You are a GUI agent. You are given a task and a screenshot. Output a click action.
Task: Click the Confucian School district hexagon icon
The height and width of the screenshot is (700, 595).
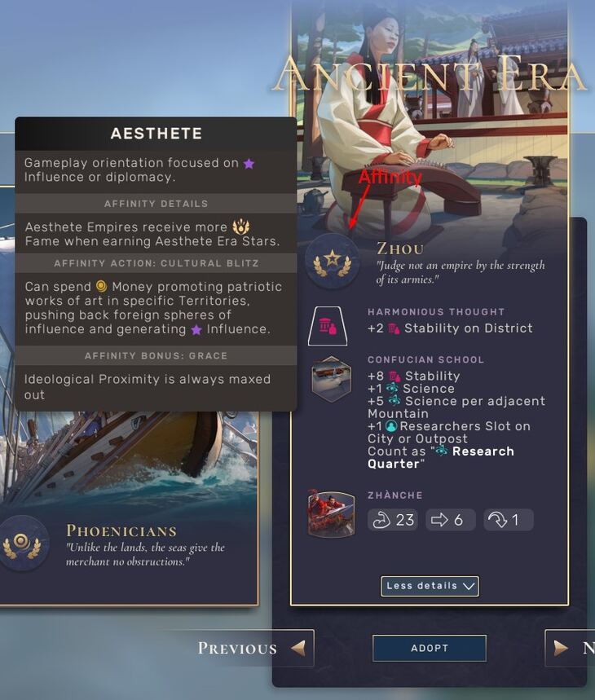(x=331, y=379)
